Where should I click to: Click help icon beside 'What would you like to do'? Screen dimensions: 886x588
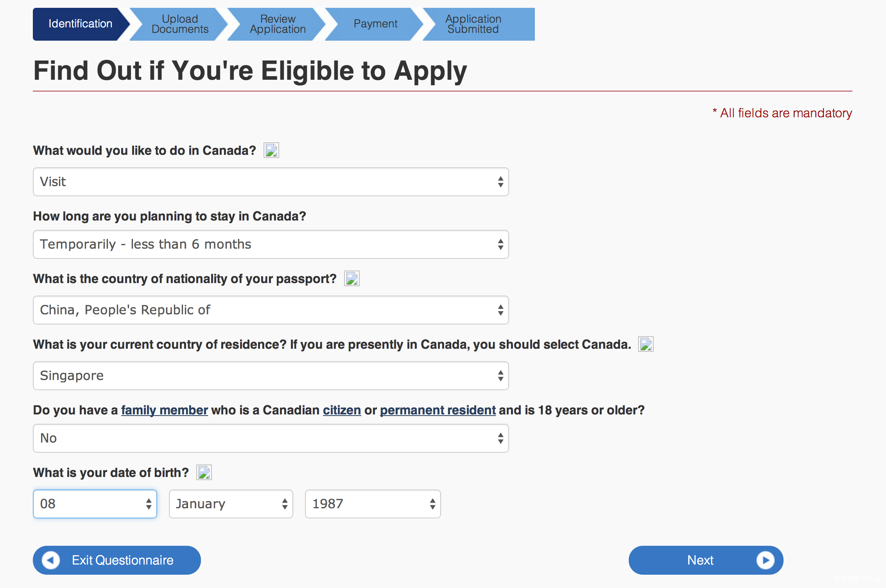pos(271,150)
